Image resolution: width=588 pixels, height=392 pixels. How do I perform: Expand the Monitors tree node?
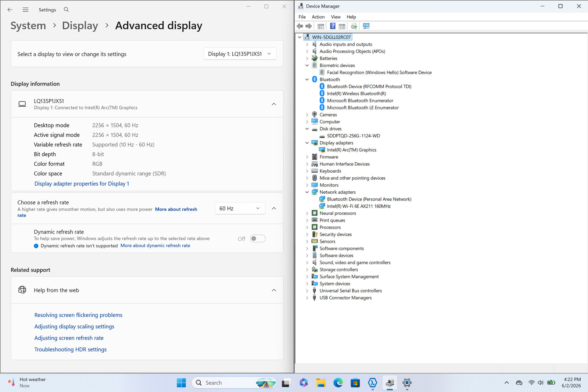tap(307, 185)
